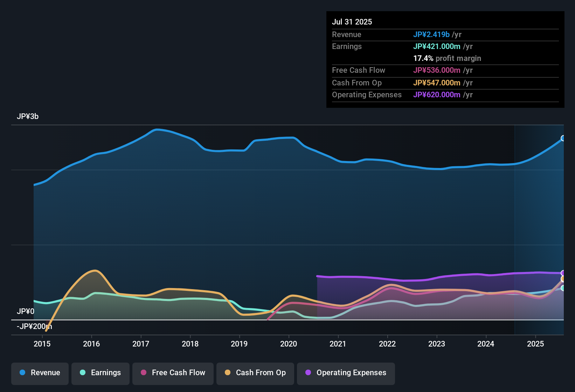This screenshot has width=575, height=392.
Task: Toggle the Operating Expenses legend series
Action: pyautogui.click(x=346, y=373)
